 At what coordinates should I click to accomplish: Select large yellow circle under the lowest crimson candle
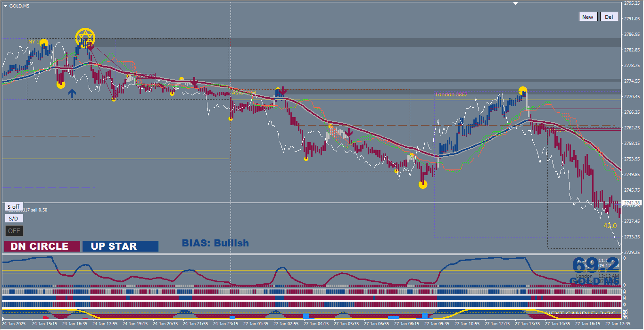click(423, 185)
